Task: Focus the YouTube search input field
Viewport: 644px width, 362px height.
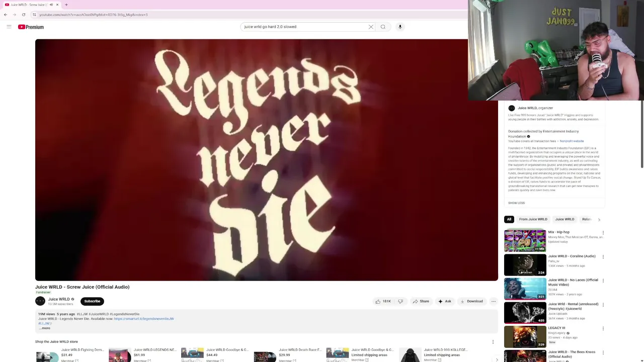Action: (304, 27)
